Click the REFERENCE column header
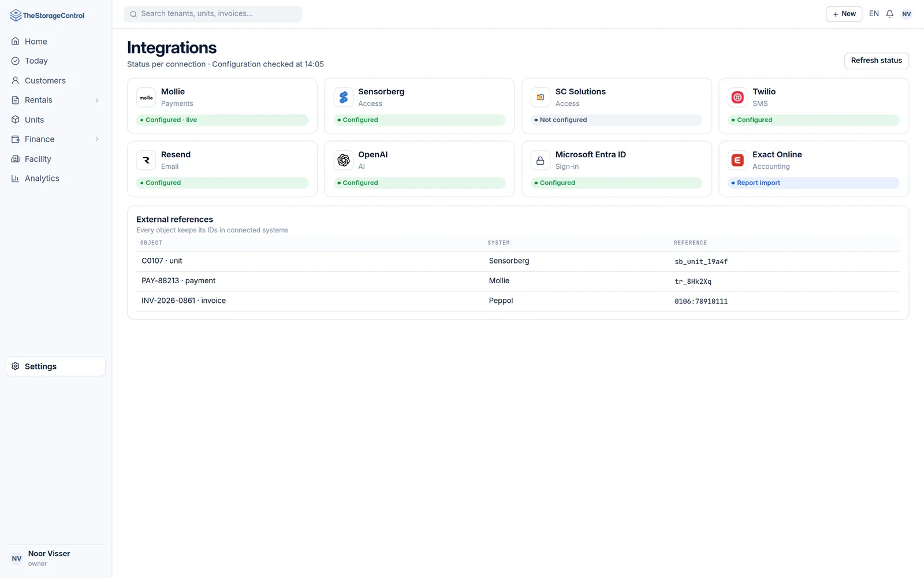The image size is (924, 578). coord(690,243)
